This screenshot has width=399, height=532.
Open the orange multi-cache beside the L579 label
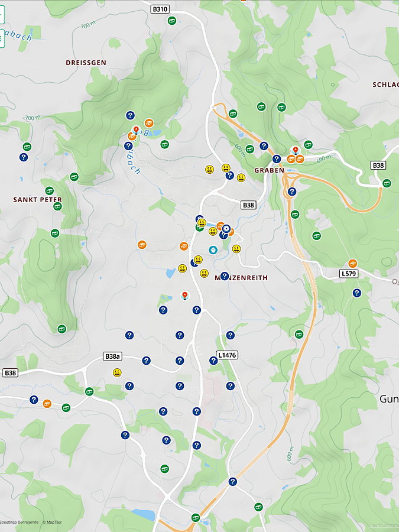coord(352,263)
